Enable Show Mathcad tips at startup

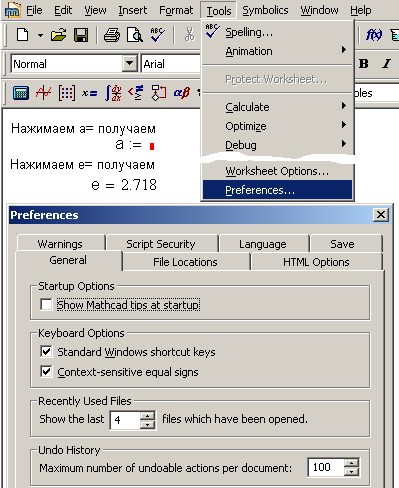46,304
